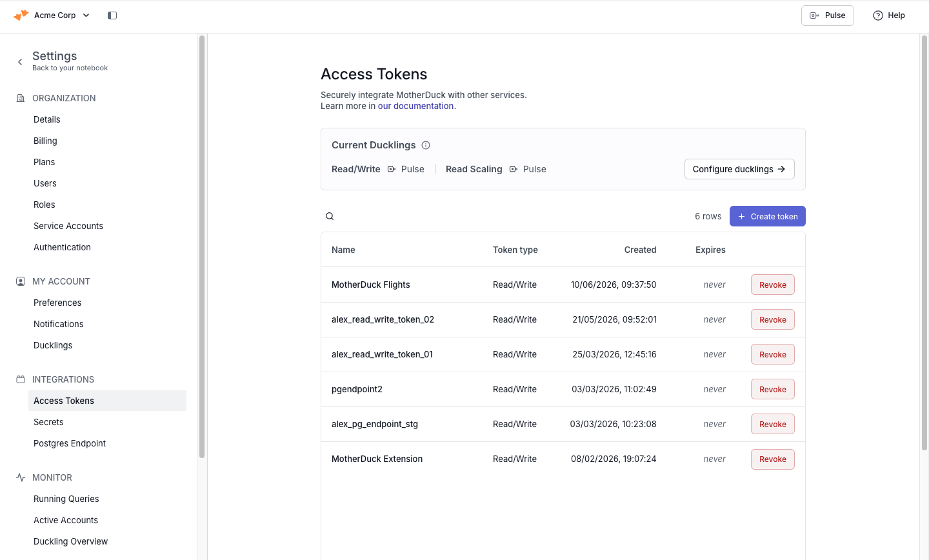
Task: Revoke the alex_pg_endpoint_stg token
Action: (773, 424)
